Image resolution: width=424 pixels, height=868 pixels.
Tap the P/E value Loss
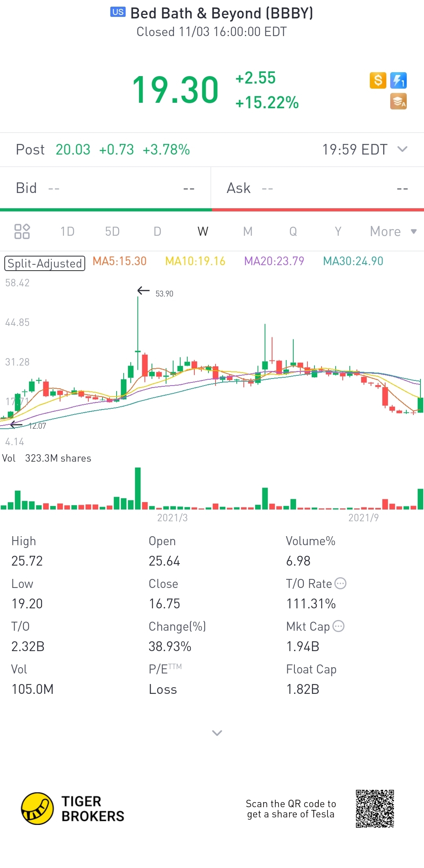click(163, 689)
